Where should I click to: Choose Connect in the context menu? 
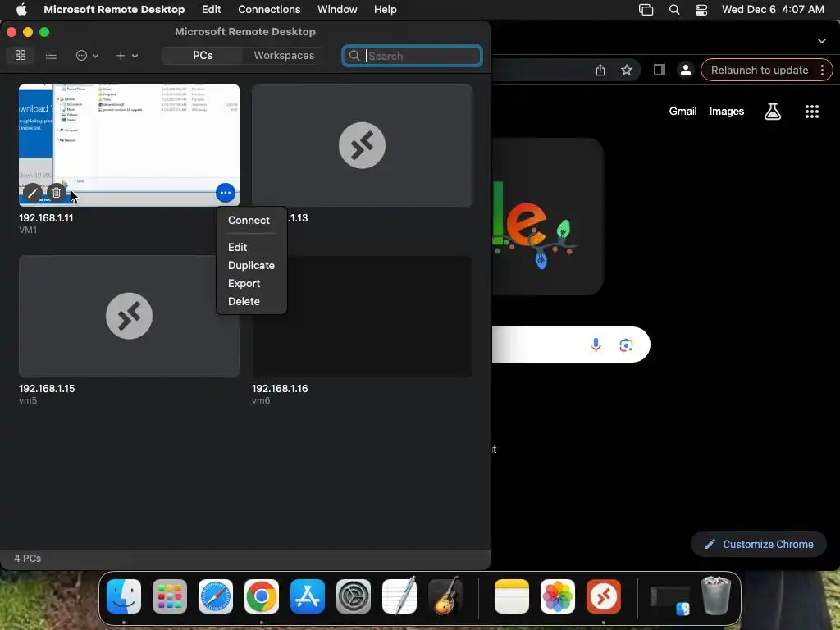click(x=249, y=220)
